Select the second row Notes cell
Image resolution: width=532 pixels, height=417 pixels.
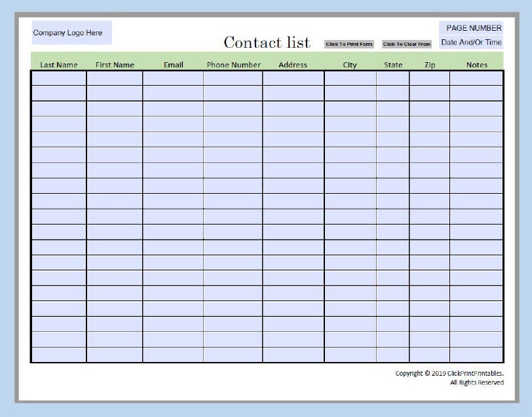[476, 93]
